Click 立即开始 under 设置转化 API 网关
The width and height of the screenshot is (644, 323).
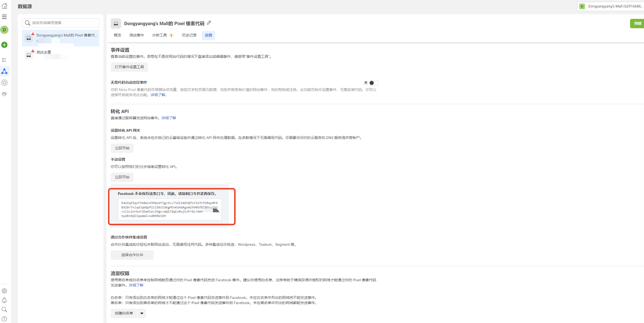click(122, 148)
